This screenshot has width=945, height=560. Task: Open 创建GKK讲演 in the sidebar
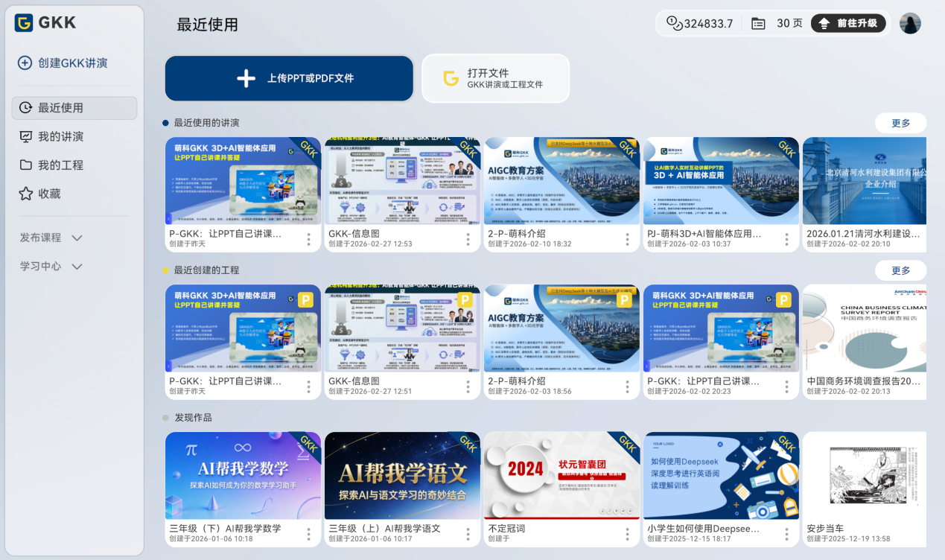click(63, 63)
